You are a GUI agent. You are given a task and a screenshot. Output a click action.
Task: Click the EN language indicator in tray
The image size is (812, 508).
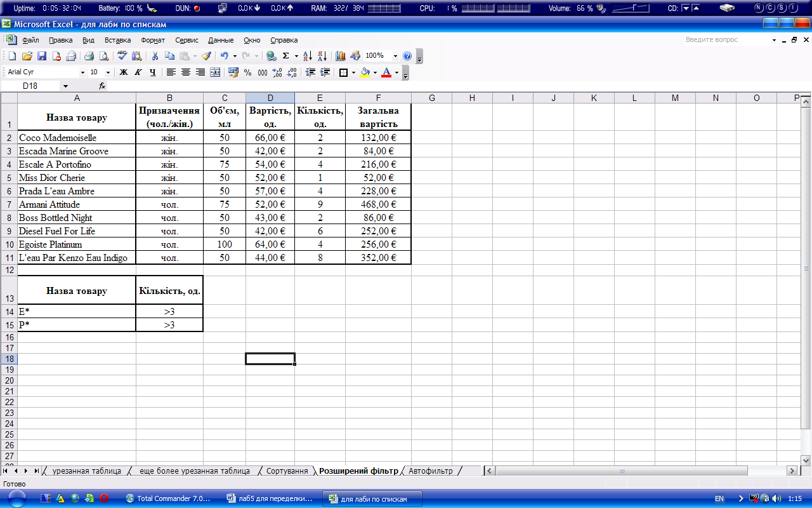[719, 499]
